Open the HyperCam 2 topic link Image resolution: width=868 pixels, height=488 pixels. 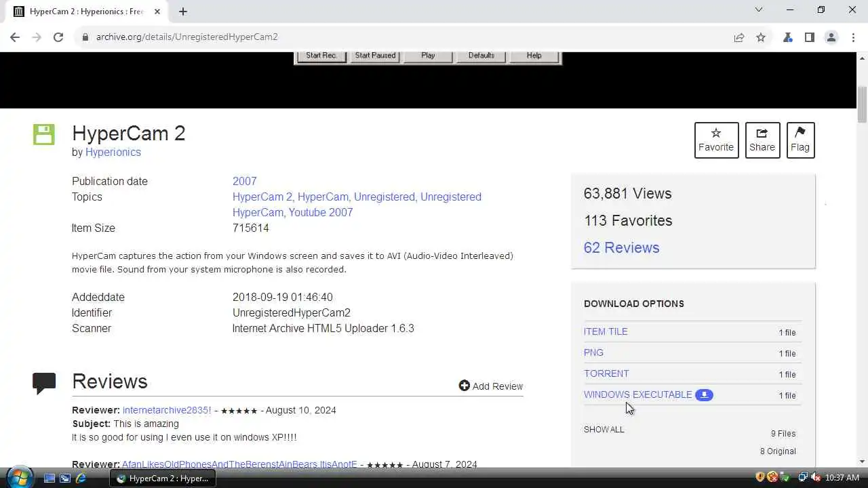coord(263,197)
